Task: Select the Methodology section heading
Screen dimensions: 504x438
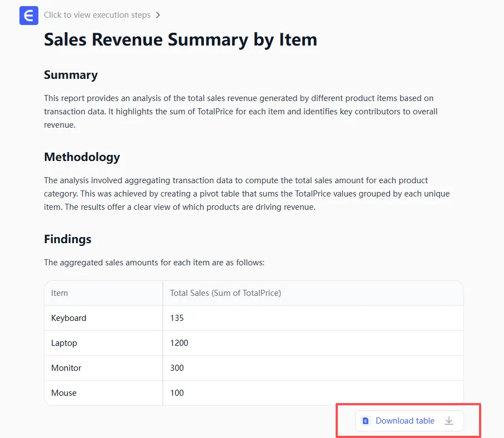Action: 82,157
